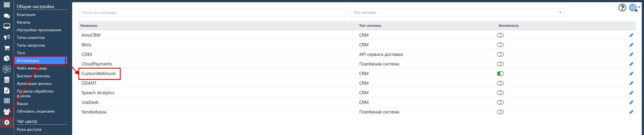Enable the YandexKassa activity toggle
This screenshot has height=135, width=644.
click(500, 112)
